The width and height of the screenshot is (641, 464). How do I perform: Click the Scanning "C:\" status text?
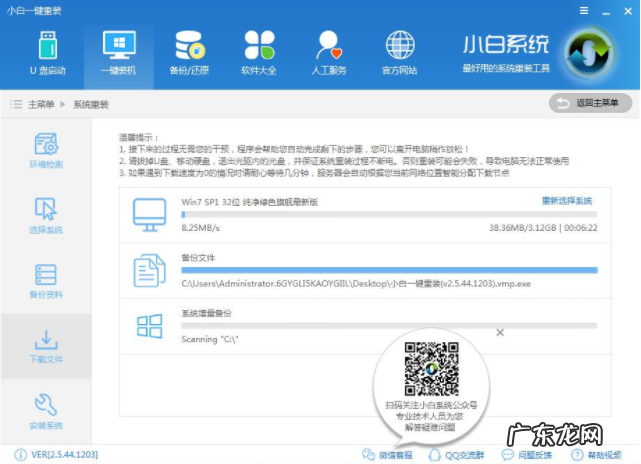coord(210,339)
